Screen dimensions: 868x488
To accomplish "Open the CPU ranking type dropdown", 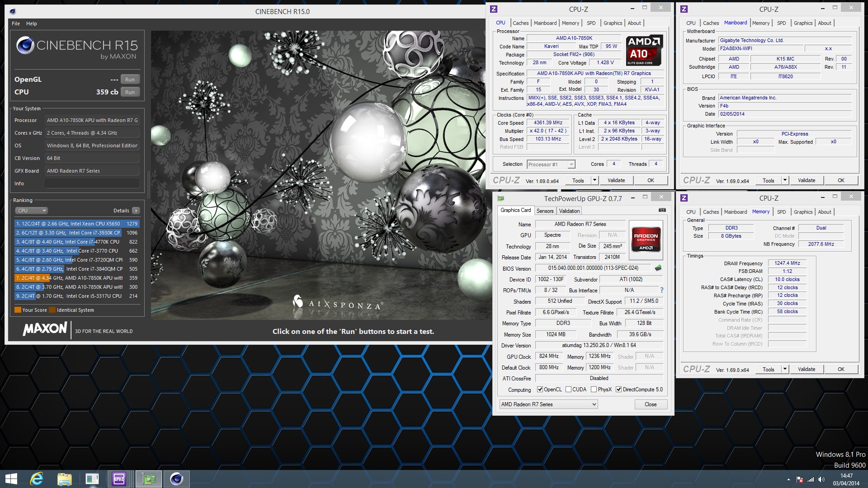I will click(31, 211).
